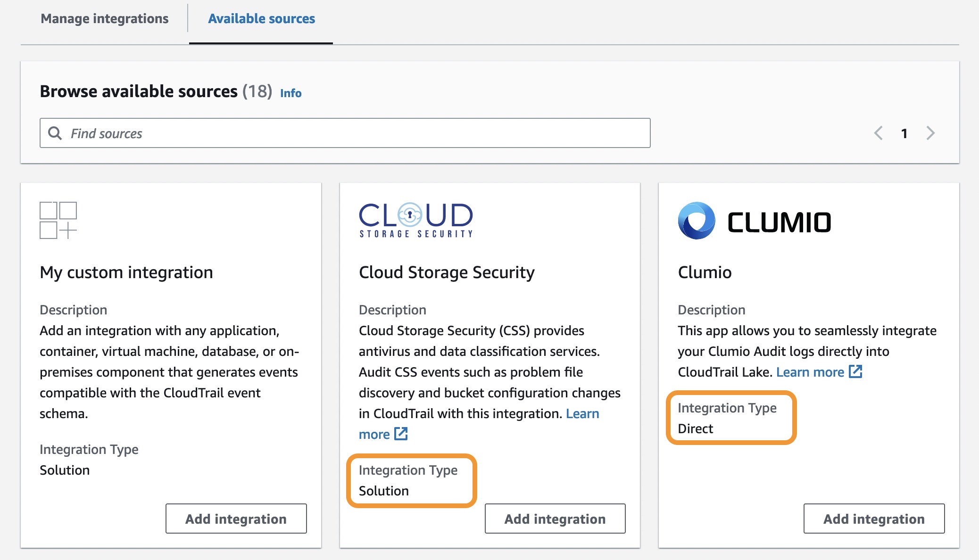Image resolution: width=979 pixels, height=560 pixels.
Task: Click the magnifying glass search icon
Action: [55, 133]
